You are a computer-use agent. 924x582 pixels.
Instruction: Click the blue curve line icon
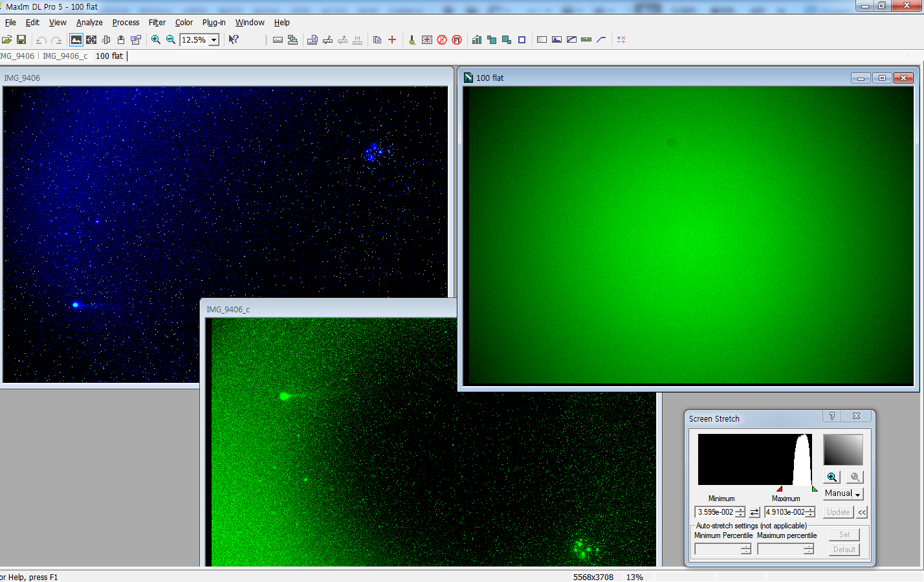tap(601, 39)
